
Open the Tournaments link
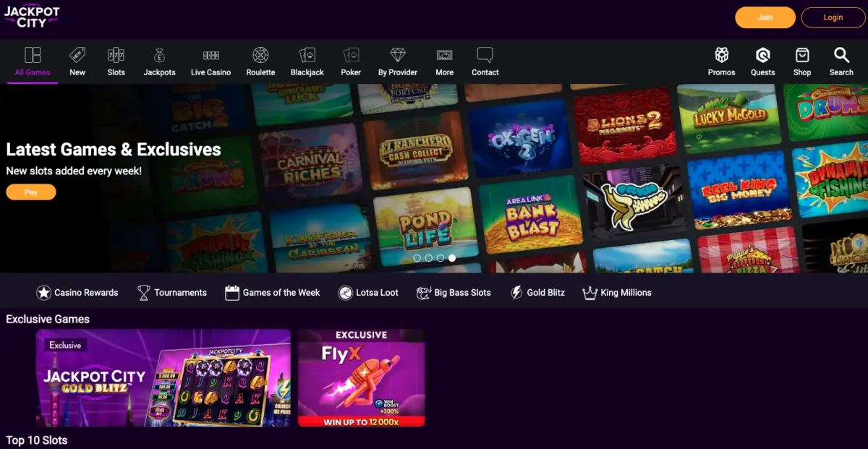[x=180, y=293]
